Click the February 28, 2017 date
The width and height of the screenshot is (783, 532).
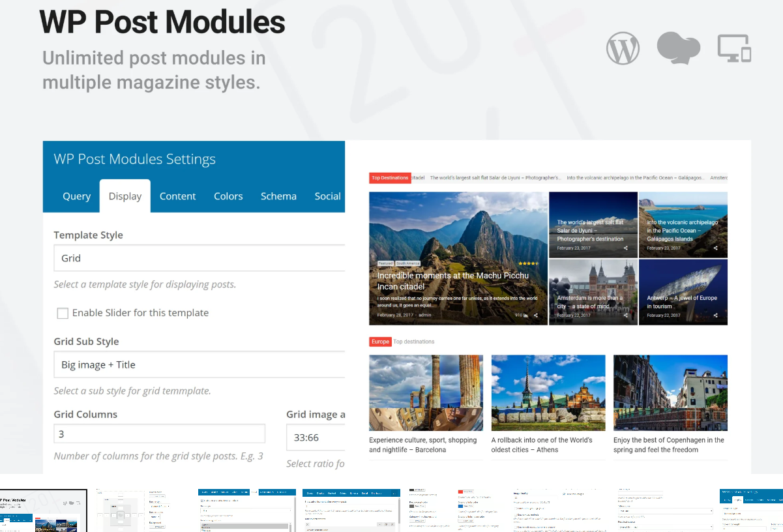(395, 316)
